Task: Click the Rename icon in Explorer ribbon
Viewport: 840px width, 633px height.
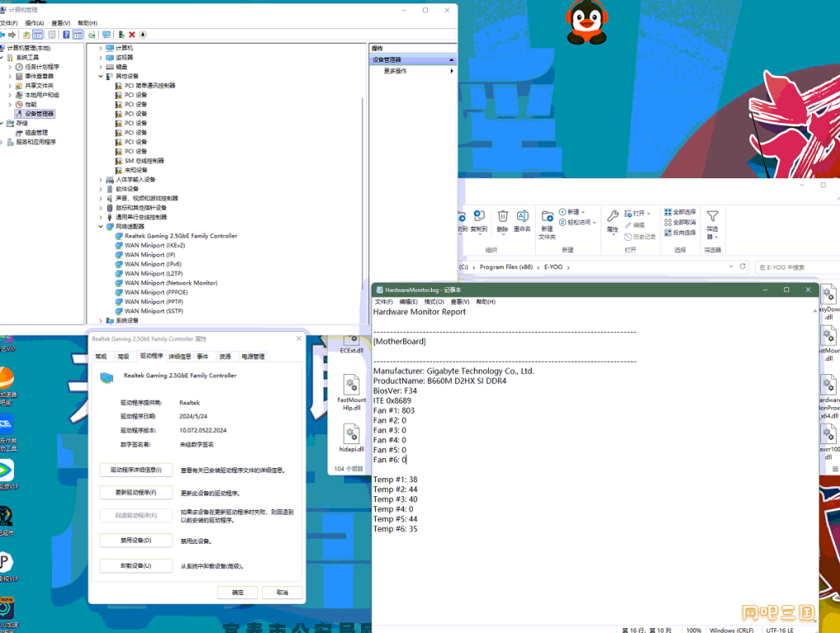Action: (523, 216)
